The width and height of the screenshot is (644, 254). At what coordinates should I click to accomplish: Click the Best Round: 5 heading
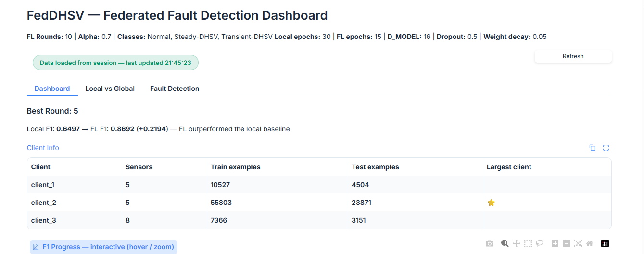(x=52, y=111)
